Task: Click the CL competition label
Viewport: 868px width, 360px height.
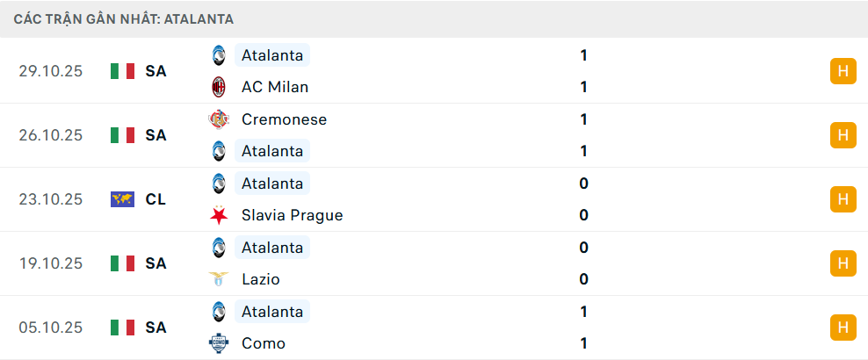Action: pos(156,199)
